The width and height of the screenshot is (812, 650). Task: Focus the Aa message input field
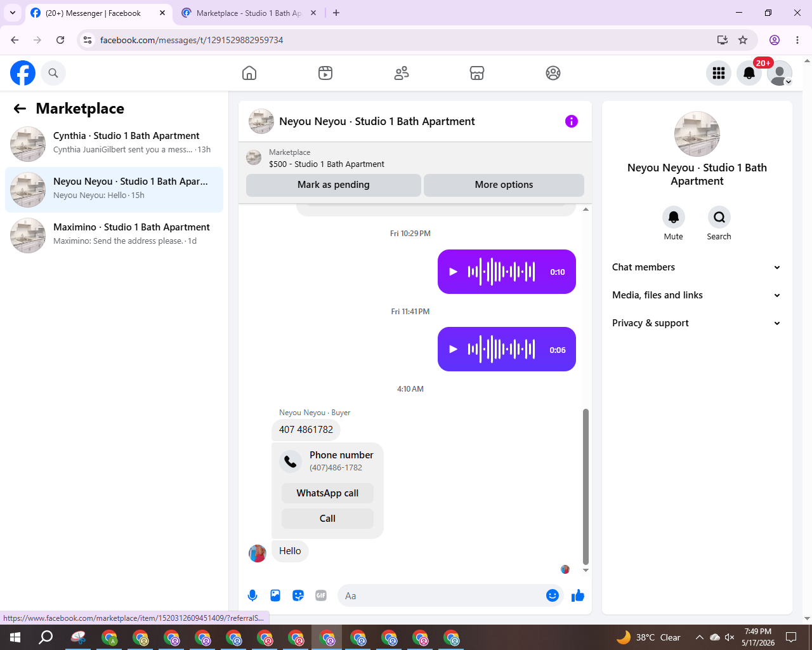coord(443,595)
